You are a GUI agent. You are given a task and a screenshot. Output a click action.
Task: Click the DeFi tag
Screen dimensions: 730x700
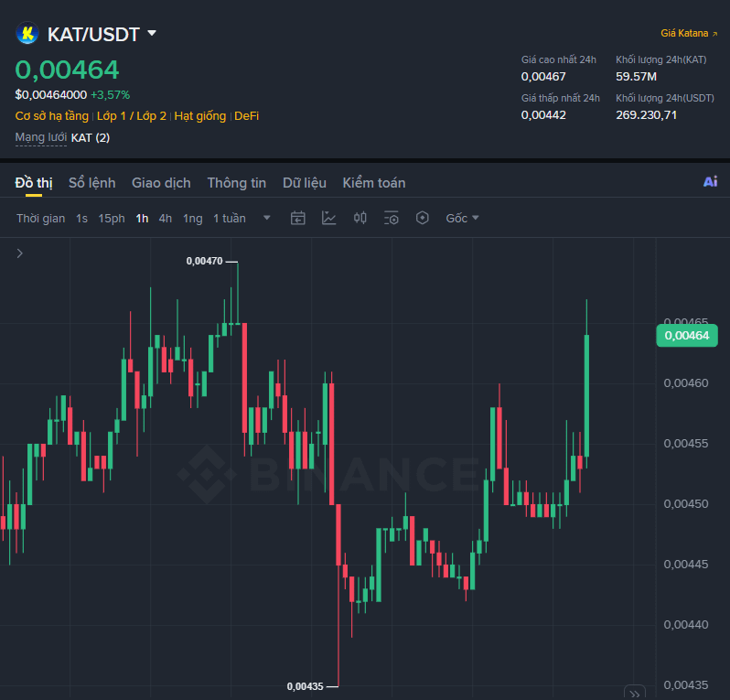[x=246, y=116]
